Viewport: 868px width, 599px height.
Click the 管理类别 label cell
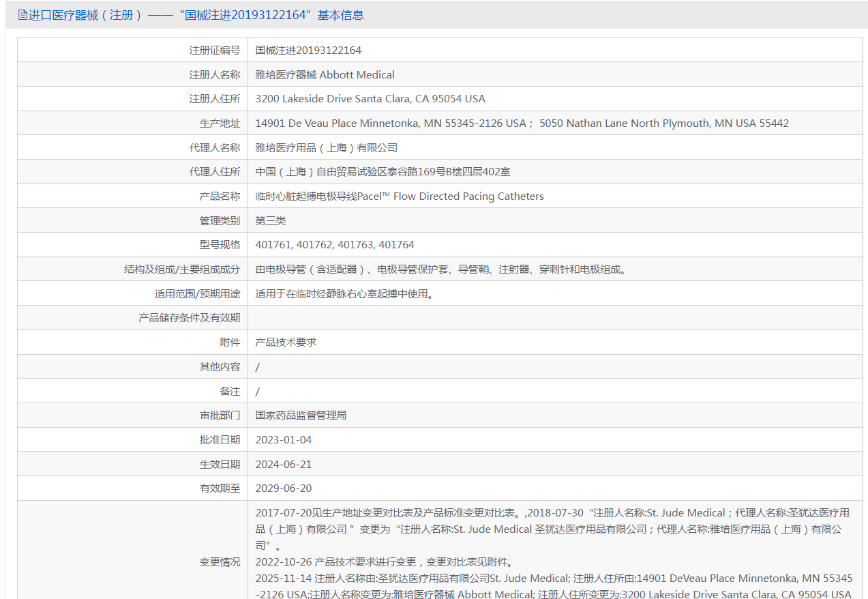point(133,220)
